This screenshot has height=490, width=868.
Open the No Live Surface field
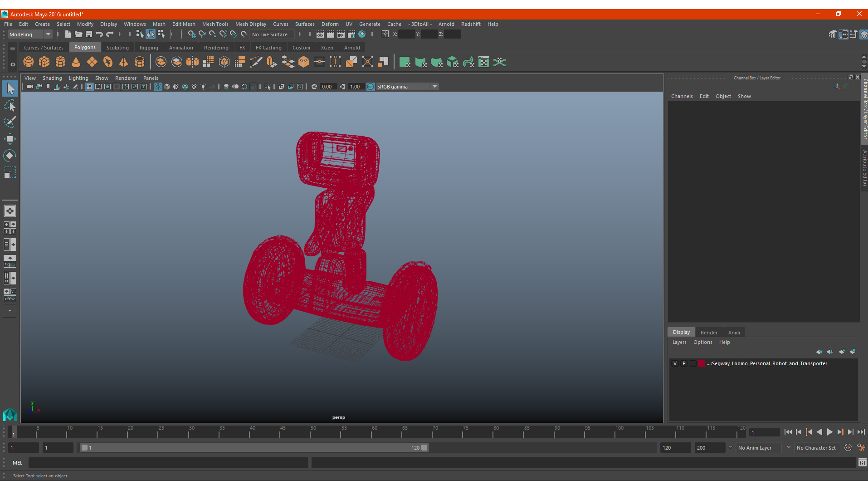click(x=272, y=34)
